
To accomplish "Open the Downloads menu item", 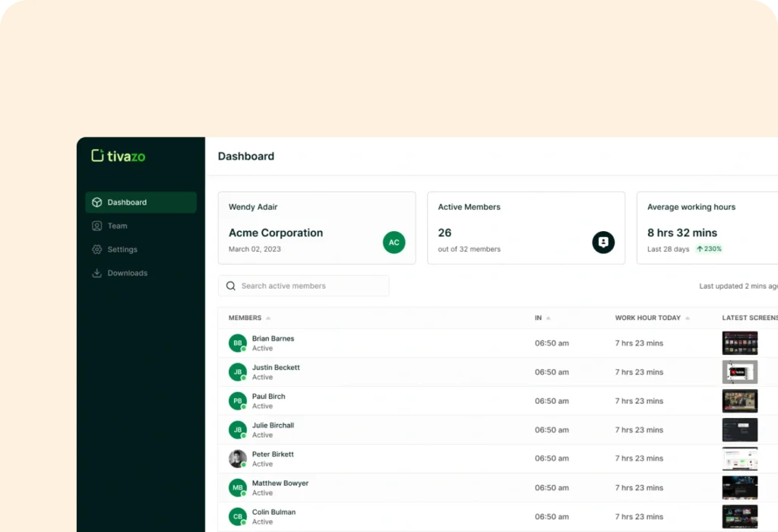I will click(127, 273).
